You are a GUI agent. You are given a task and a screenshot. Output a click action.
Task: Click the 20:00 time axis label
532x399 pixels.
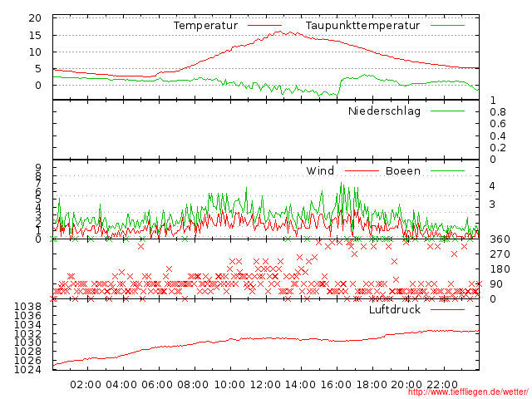(x=406, y=385)
